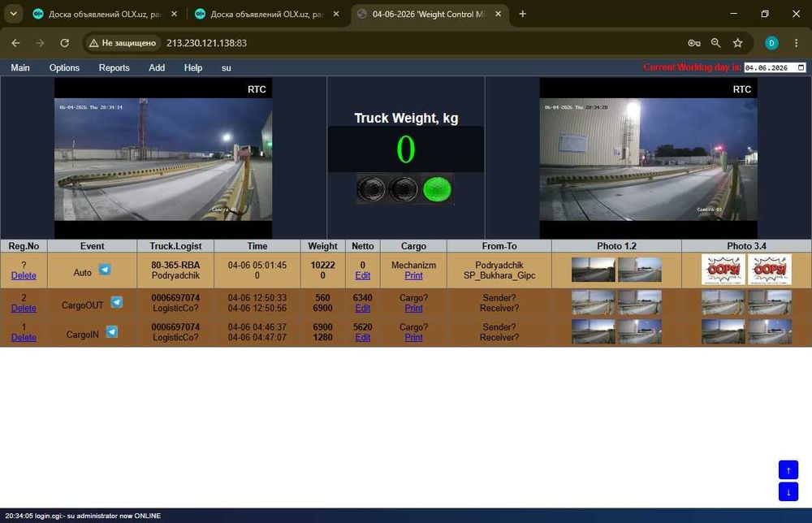Click the Telegram icon in CargoOUT row

click(116, 302)
